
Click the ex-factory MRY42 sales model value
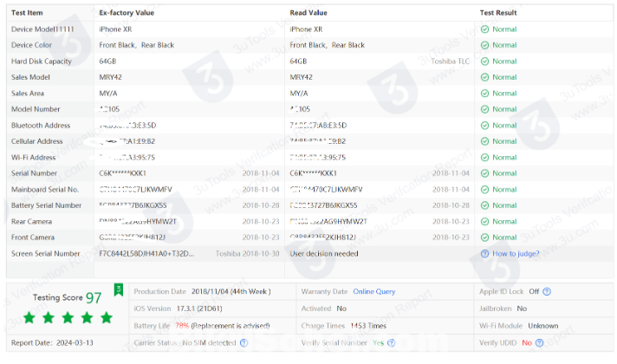tap(111, 77)
